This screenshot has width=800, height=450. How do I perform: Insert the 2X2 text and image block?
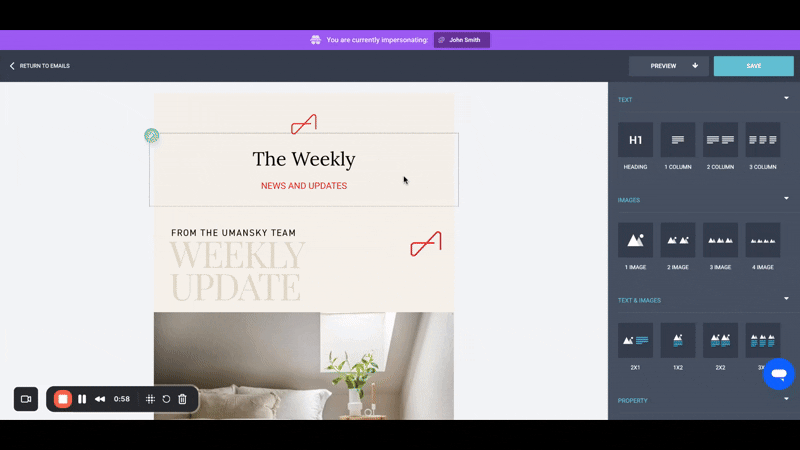[720, 340]
